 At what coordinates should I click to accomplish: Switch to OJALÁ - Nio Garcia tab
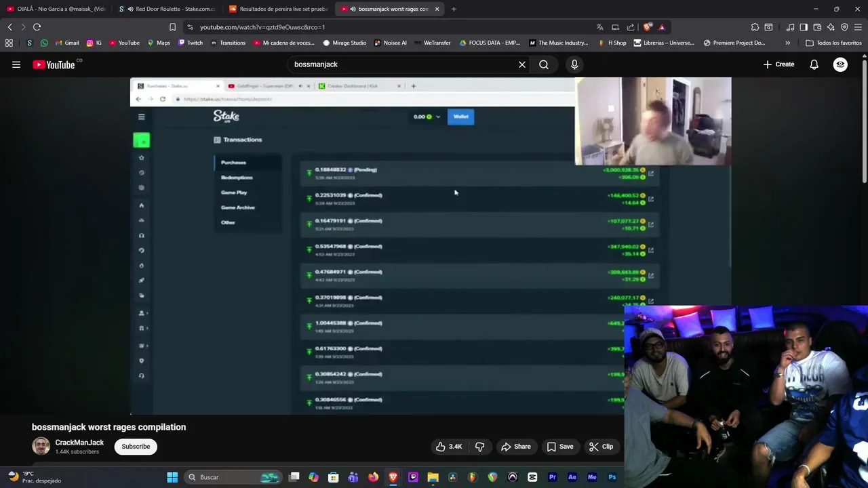(56, 9)
